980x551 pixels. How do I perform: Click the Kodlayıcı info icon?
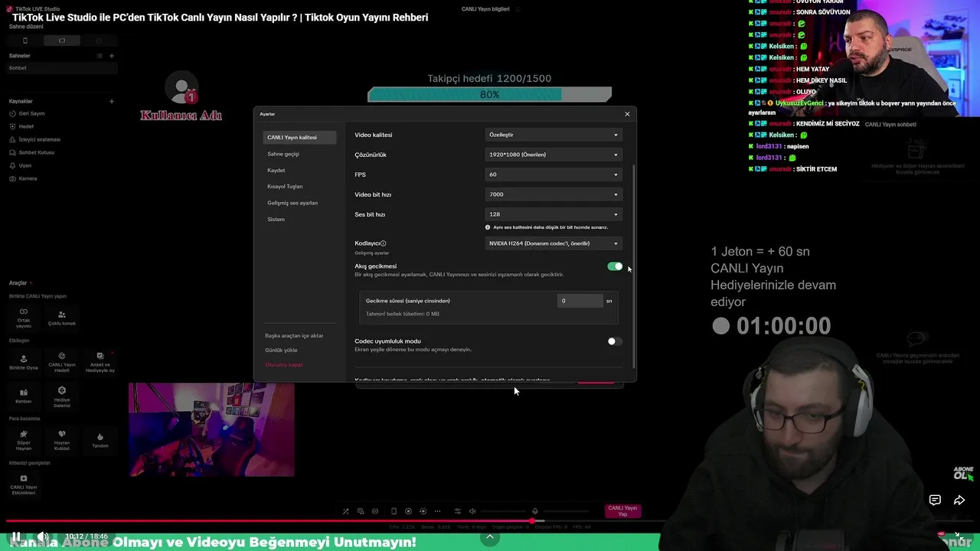(x=384, y=243)
